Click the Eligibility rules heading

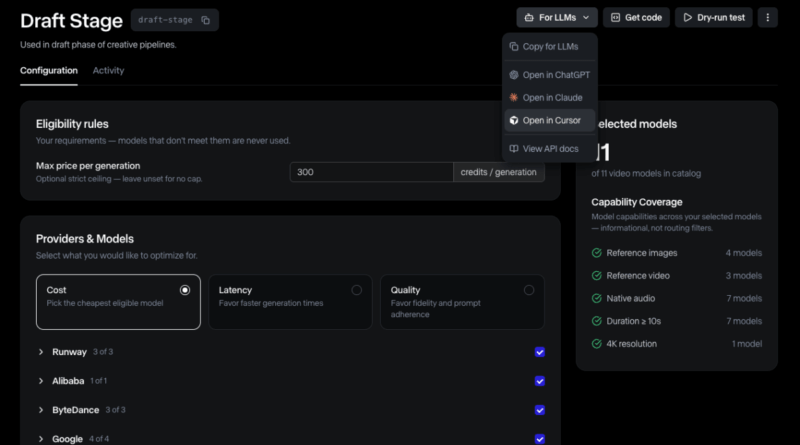click(x=72, y=124)
